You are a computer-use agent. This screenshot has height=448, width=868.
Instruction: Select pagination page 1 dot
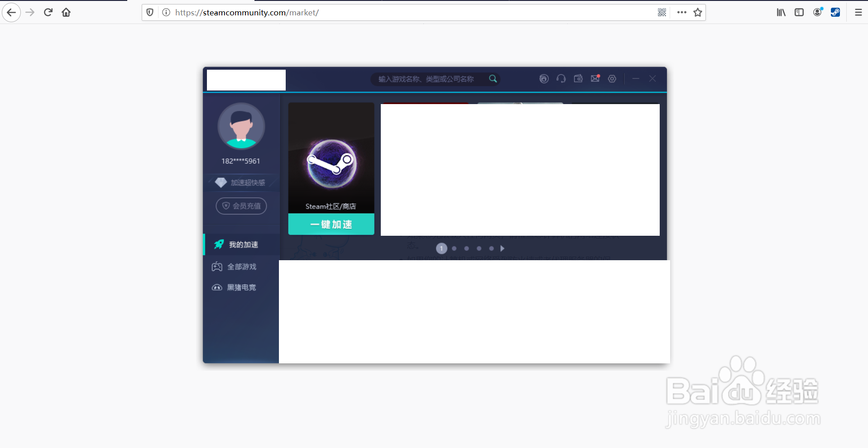441,248
